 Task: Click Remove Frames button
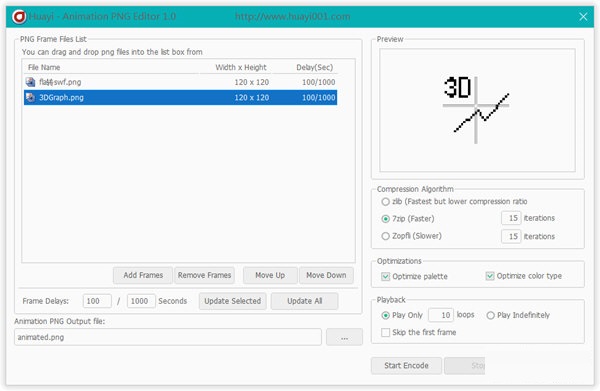coord(204,275)
